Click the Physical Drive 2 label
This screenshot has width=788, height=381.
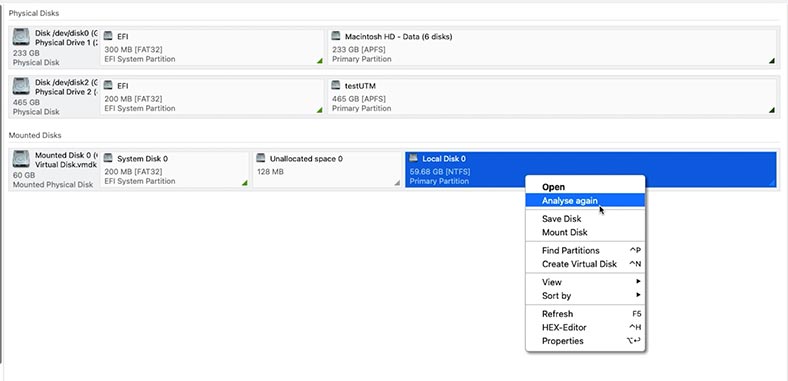click(66, 92)
